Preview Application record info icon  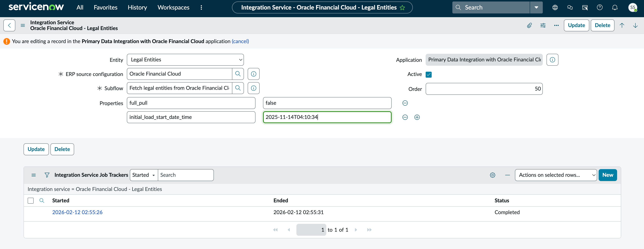552,60
